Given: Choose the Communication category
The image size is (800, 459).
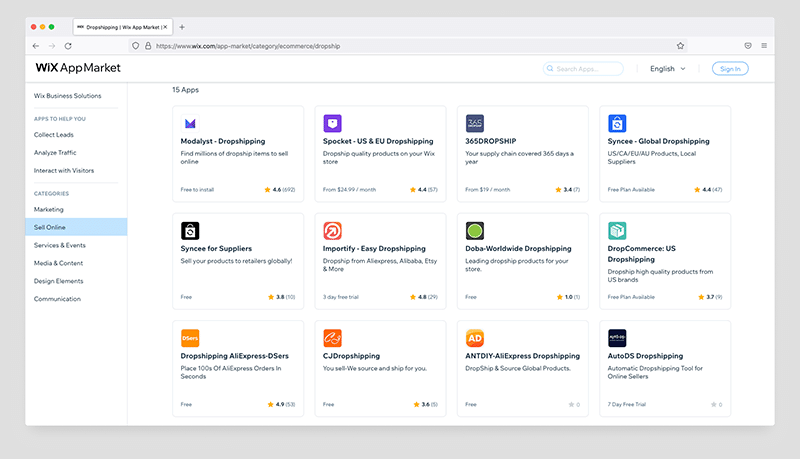Looking at the screenshot, I should [x=57, y=299].
